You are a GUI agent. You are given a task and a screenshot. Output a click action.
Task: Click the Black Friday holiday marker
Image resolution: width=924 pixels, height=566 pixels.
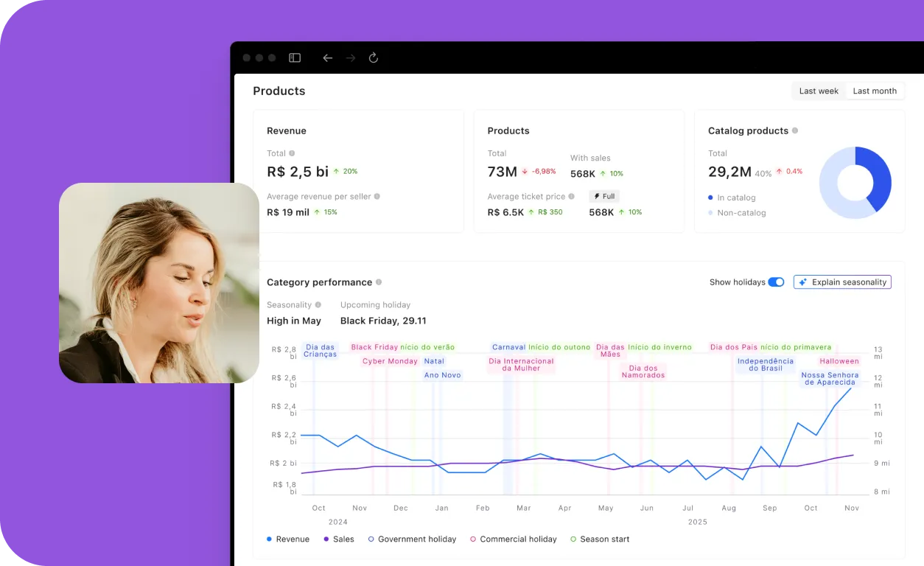[x=374, y=347]
